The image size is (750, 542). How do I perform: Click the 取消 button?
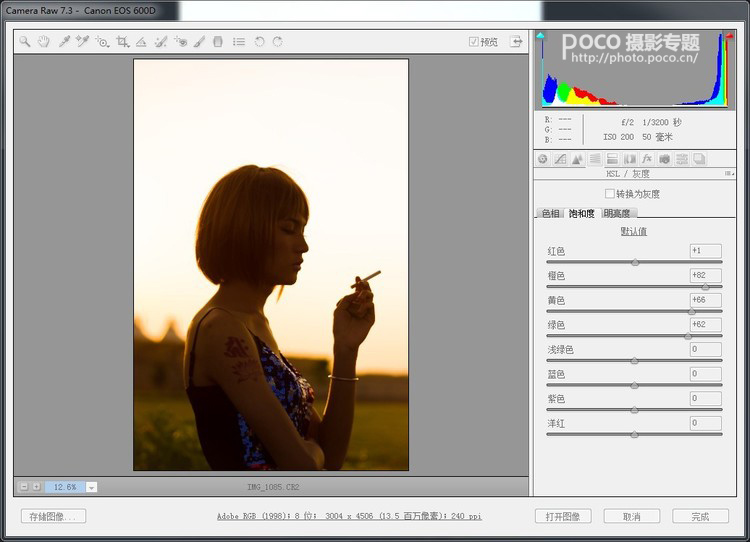[x=632, y=516]
